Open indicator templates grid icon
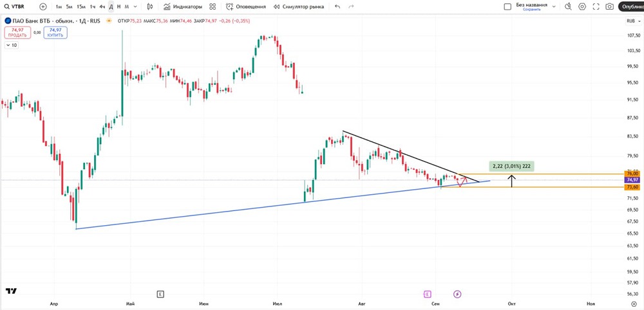The image size is (644, 310). tap(213, 6)
